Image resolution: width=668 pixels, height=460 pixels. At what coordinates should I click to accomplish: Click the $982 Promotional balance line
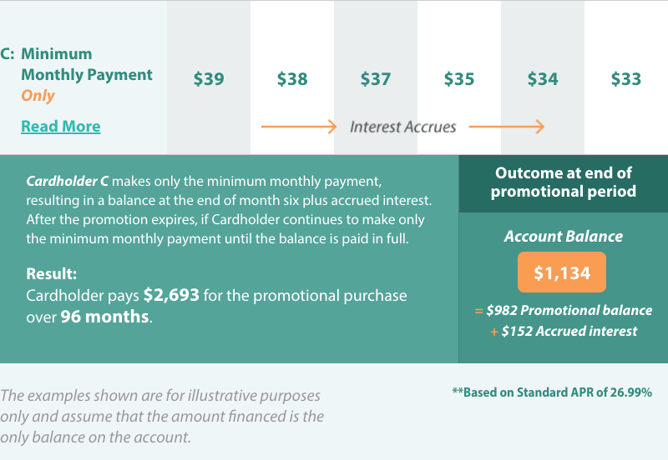tap(564, 310)
